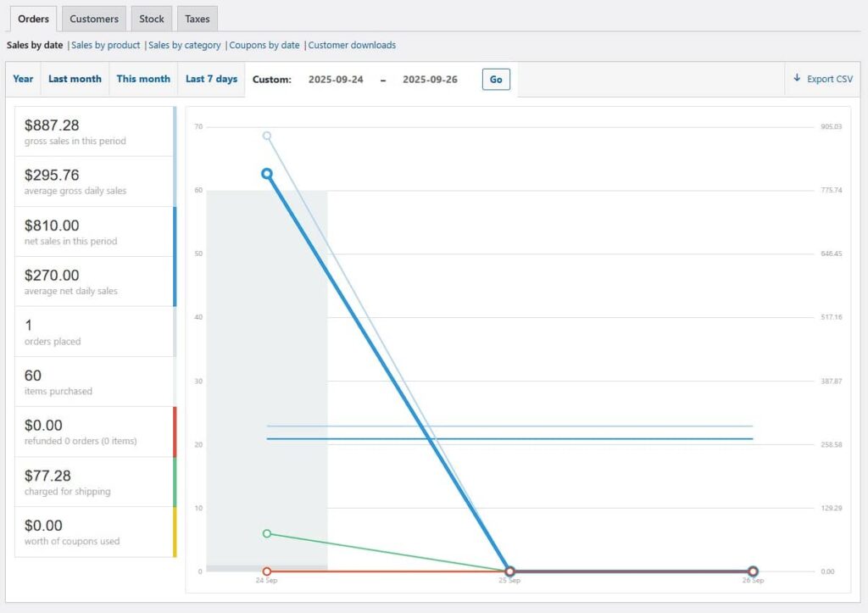This screenshot has height=613, width=868.
Task: Select the Last 7 days range
Action: pyautogui.click(x=211, y=79)
